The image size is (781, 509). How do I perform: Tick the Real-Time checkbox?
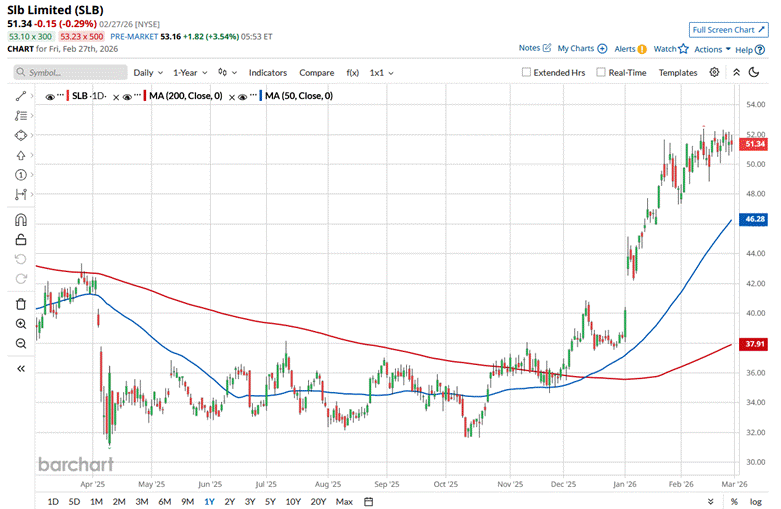[x=601, y=73]
